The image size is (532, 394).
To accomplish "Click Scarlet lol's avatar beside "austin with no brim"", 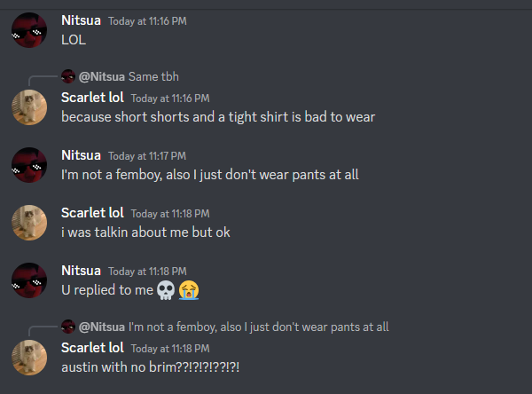I will coord(28,357).
